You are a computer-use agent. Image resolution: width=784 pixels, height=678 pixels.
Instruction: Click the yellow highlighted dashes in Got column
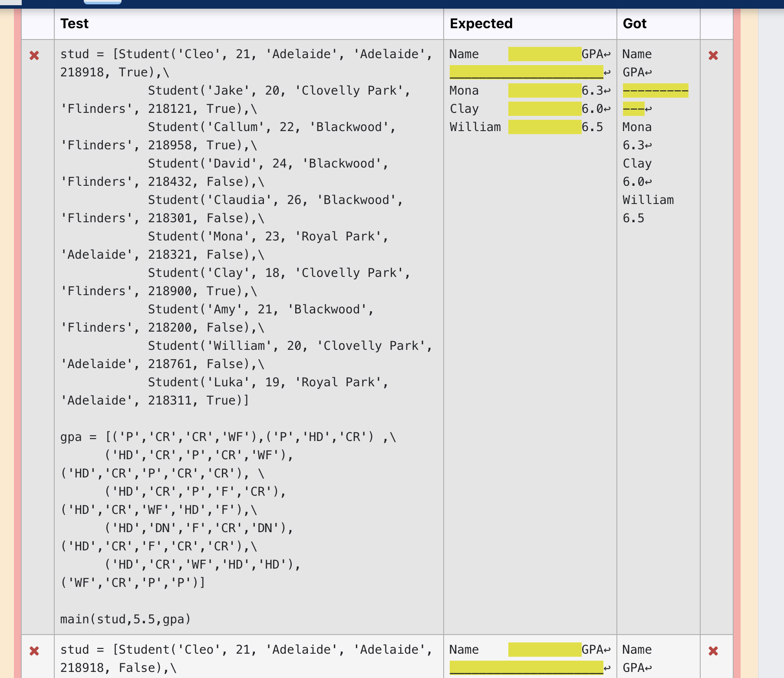(x=656, y=91)
